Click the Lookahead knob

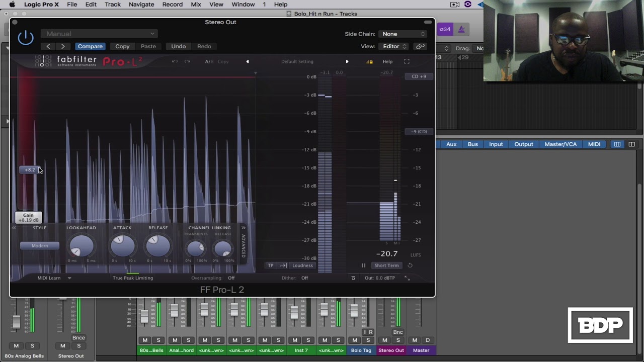point(81,245)
